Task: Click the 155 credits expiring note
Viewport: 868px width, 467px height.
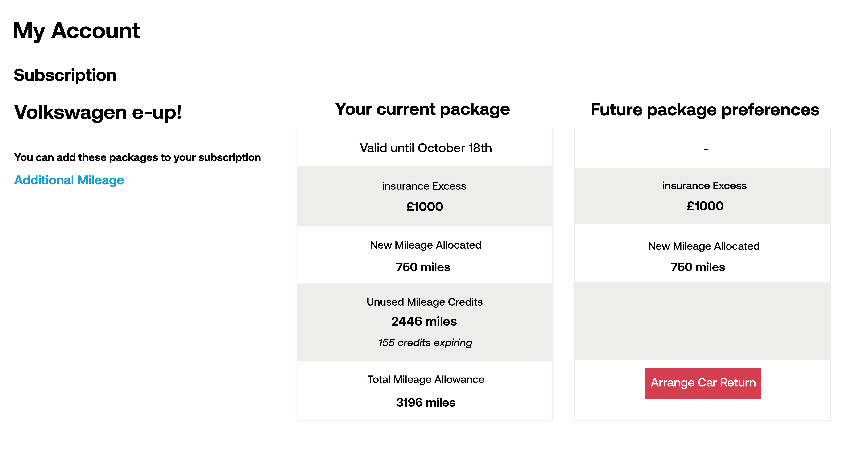Action: tap(425, 342)
